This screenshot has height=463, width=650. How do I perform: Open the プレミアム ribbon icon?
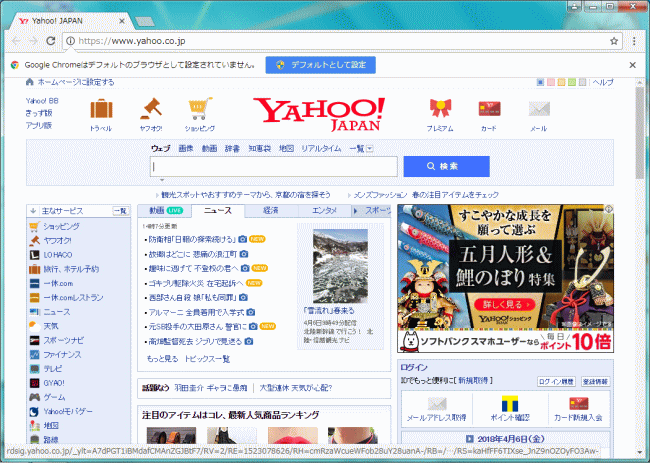click(440, 109)
